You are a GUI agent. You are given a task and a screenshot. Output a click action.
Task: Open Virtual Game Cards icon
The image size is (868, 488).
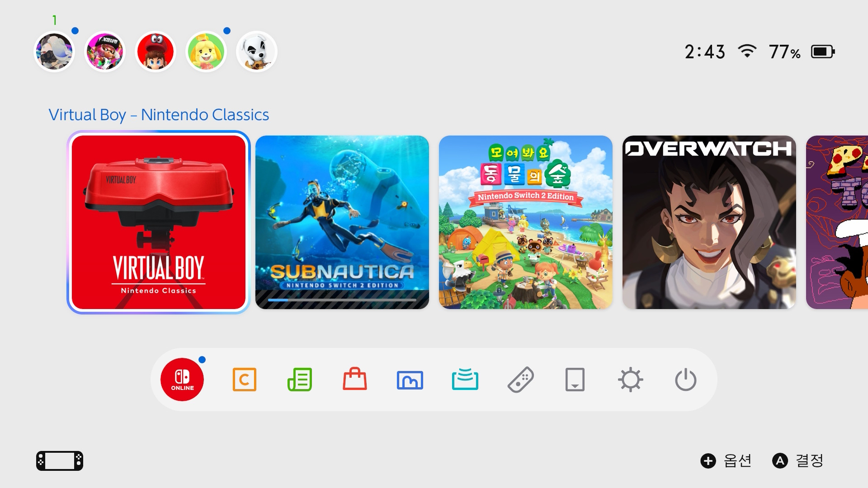(575, 380)
